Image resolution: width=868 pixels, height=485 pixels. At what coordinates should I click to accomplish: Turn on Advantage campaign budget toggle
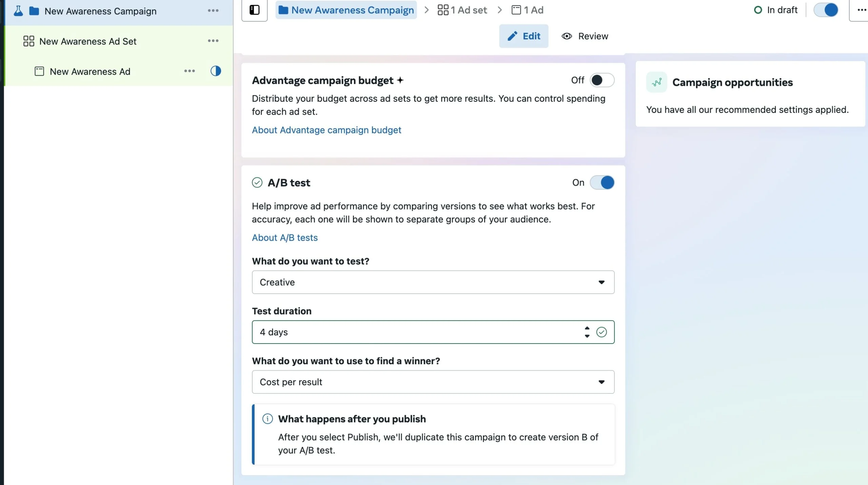[x=602, y=80]
